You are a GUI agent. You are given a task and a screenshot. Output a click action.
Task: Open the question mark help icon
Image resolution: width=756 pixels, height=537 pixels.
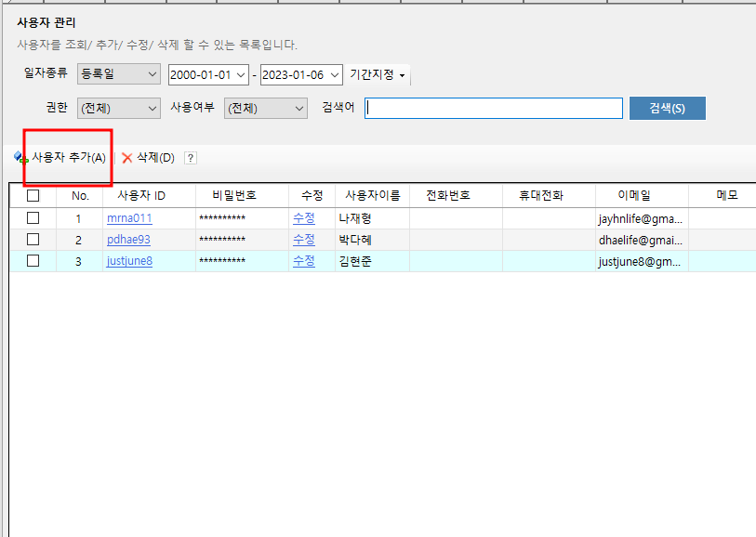click(x=191, y=158)
